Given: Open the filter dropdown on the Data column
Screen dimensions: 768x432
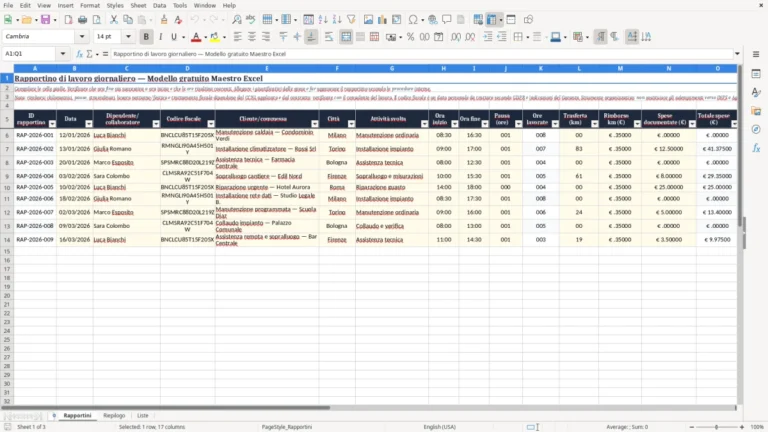Looking at the screenshot, I should point(89,124).
